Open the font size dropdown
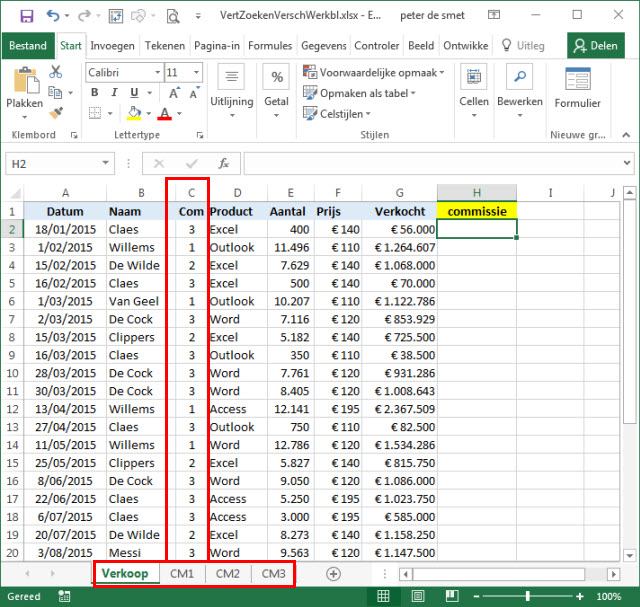The width and height of the screenshot is (640, 607). pyautogui.click(x=196, y=72)
